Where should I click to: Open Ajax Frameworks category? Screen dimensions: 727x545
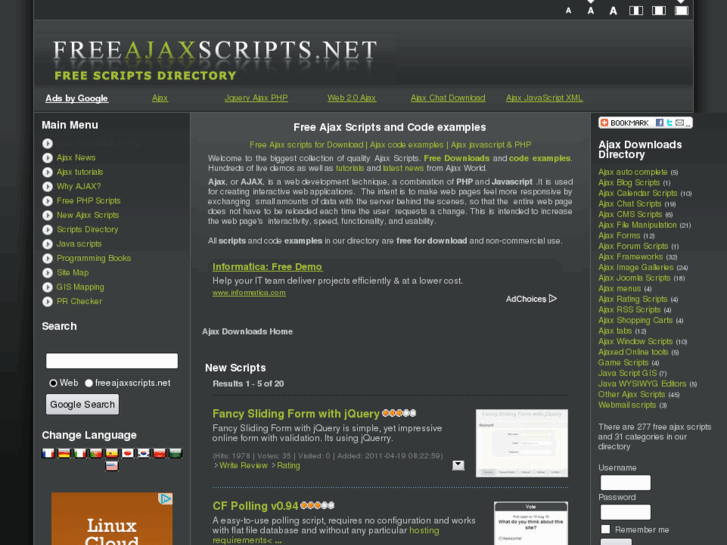(x=630, y=257)
